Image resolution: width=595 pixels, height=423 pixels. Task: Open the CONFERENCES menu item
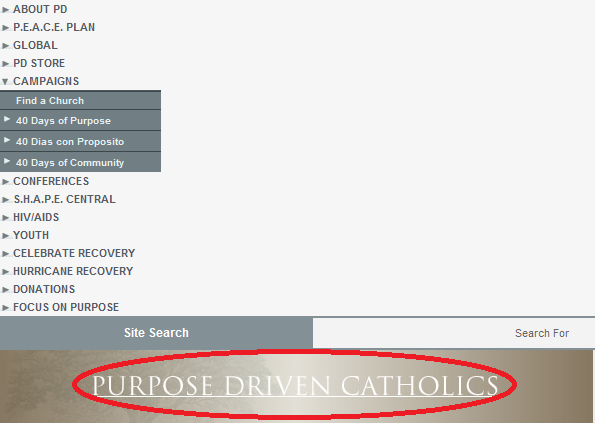(51, 181)
